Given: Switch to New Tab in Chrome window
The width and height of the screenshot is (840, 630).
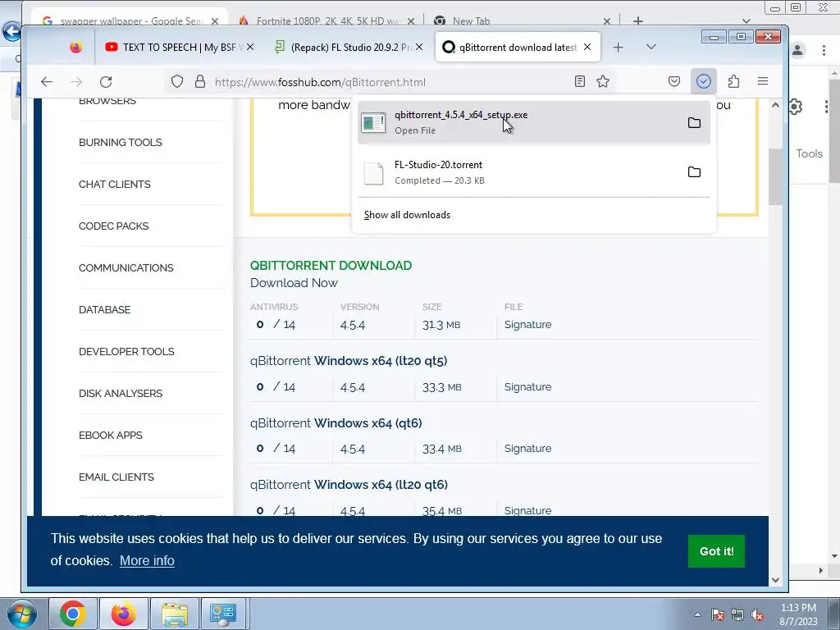Looking at the screenshot, I should [472, 21].
